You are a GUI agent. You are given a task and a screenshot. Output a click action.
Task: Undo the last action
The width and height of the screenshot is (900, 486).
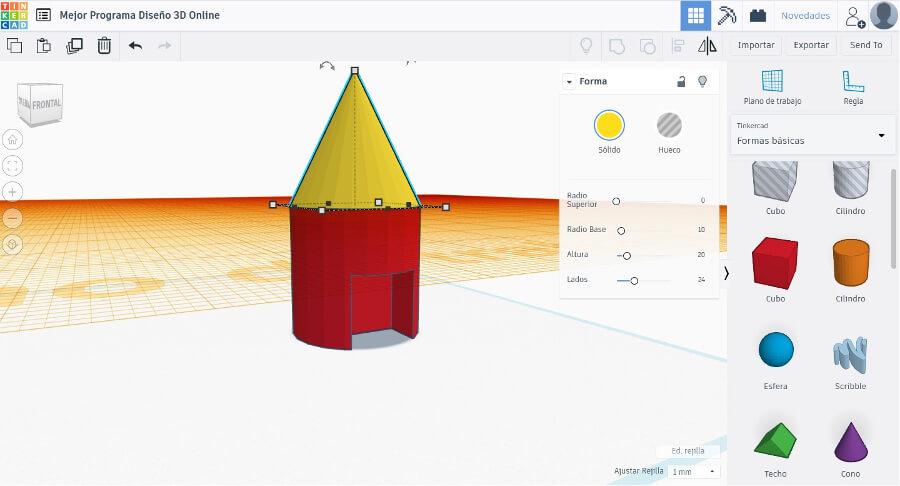tap(136, 45)
